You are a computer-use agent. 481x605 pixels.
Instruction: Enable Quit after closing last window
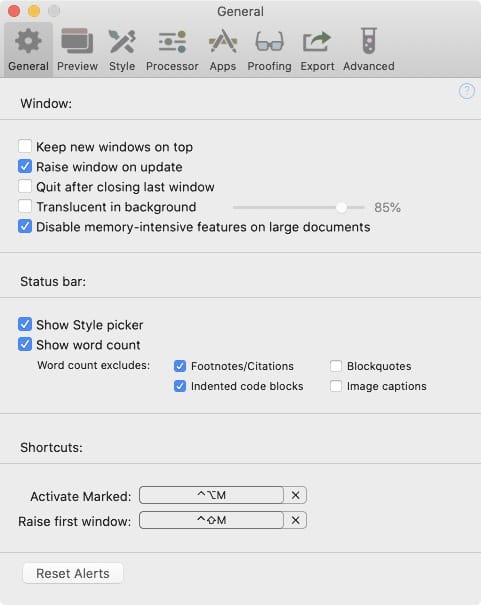tap(25, 187)
